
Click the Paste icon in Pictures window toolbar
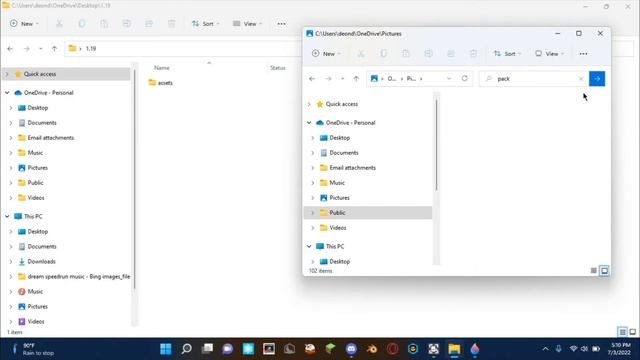(406, 53)
